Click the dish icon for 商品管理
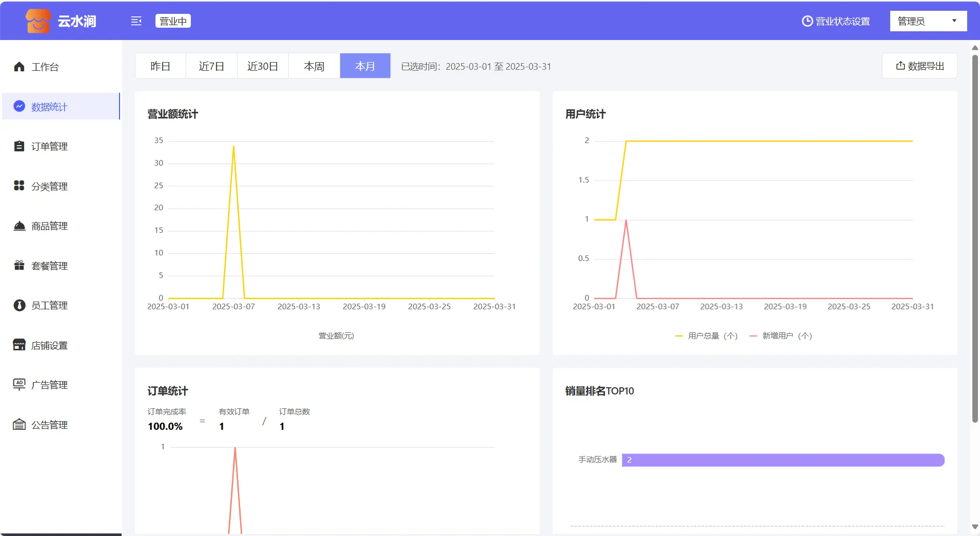The width and height of the screenshot is (980, 536). [19, 226]
